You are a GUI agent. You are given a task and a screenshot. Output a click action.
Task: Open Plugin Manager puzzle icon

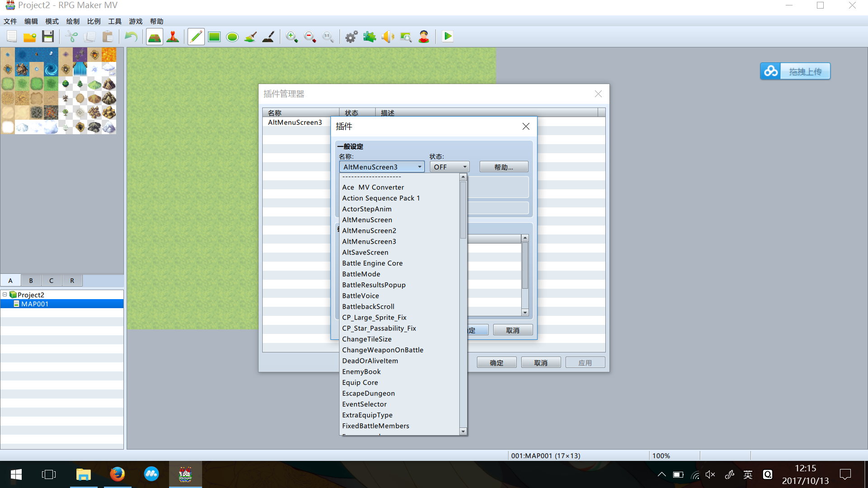pyautogui.click(x=370, y=37)
